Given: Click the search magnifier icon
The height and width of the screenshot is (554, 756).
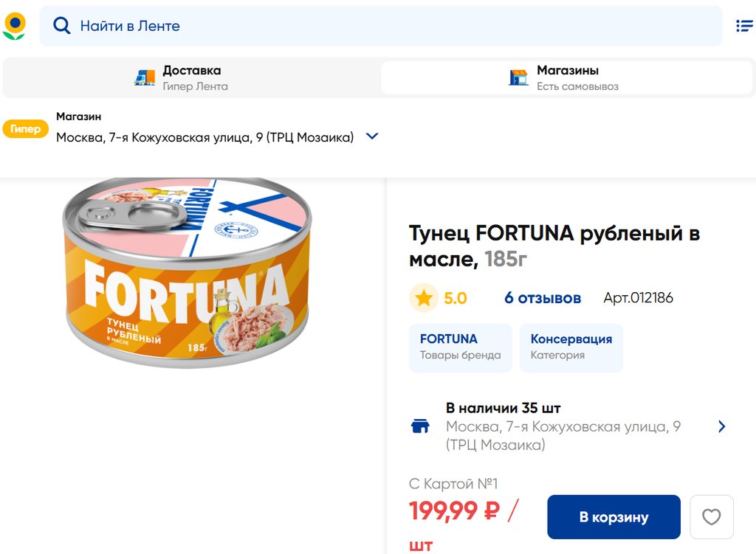Looking at the screenshot, I should (61, 27).
